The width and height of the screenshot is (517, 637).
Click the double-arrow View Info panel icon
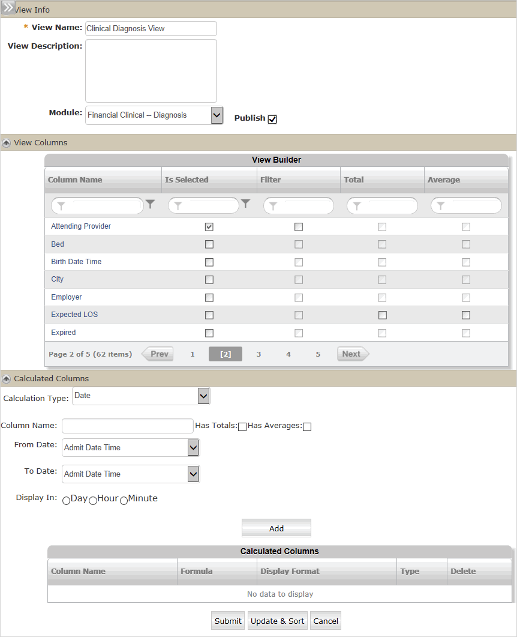coord(8,8)
